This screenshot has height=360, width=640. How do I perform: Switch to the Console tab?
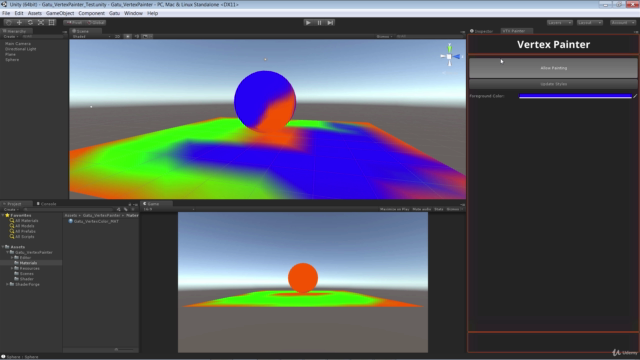pyautogui.click(x=47, y=204)
